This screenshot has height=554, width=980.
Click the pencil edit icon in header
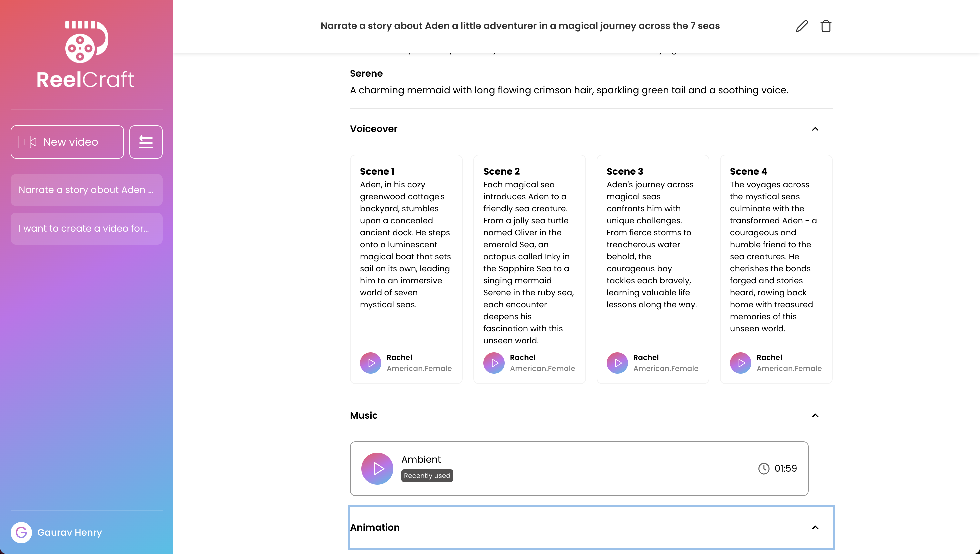click(x=802, y=26)
